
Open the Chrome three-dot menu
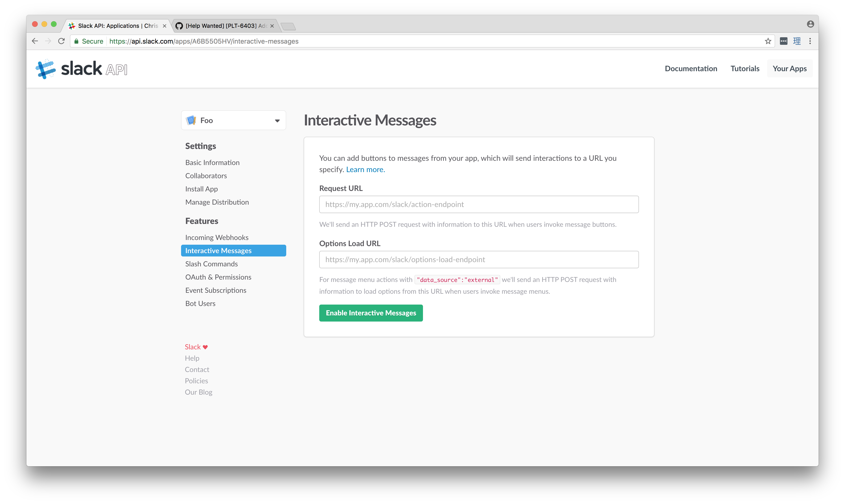pos(810,41)
